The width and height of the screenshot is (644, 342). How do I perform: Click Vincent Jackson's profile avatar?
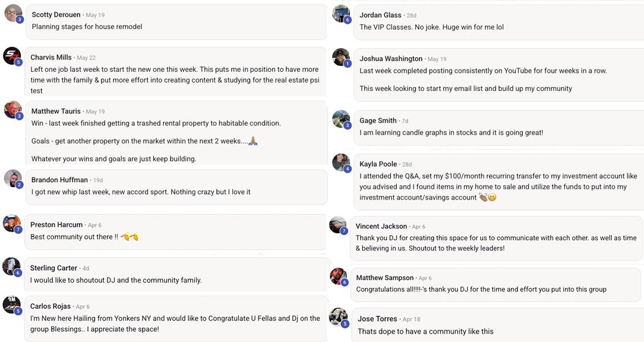[337, 224]
